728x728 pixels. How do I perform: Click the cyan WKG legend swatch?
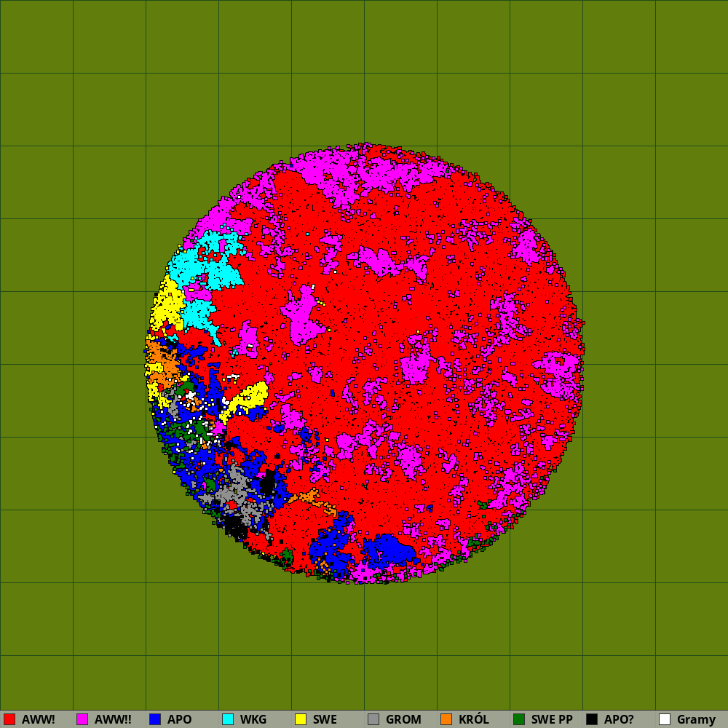(228, 719)
